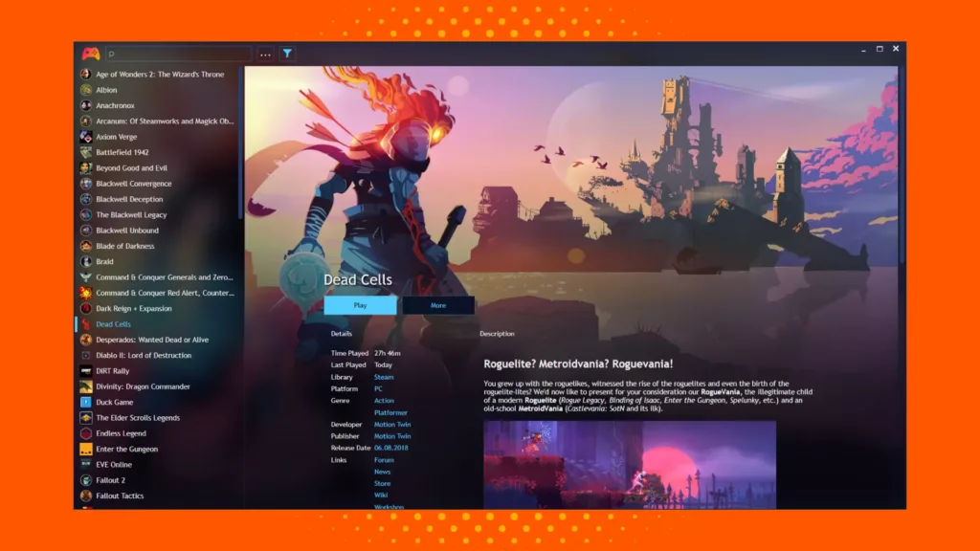Image resolution: width=980 pixels, height=551 pixels.
Task: Open the Workshop link
Action: click(x=388, y=507)
